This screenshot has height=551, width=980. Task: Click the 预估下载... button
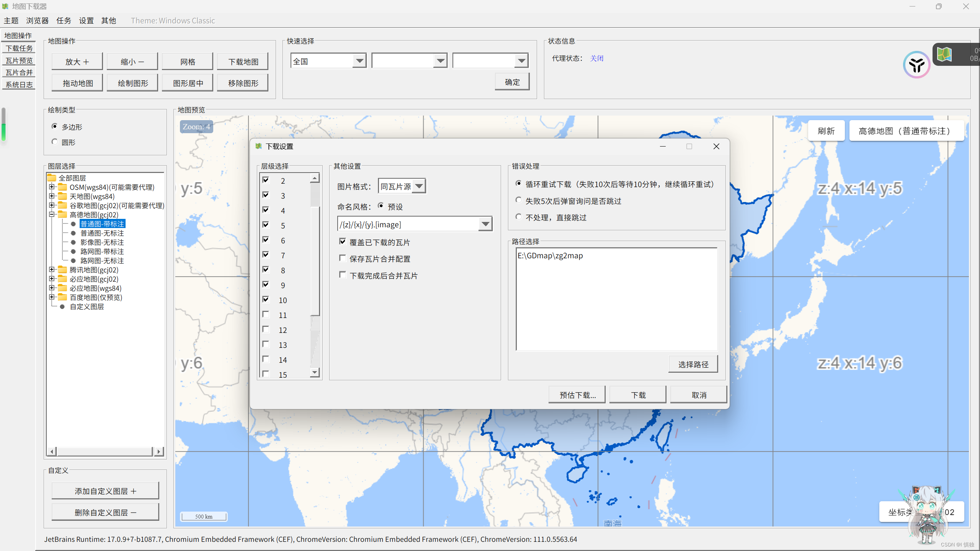tap(577, 395)
